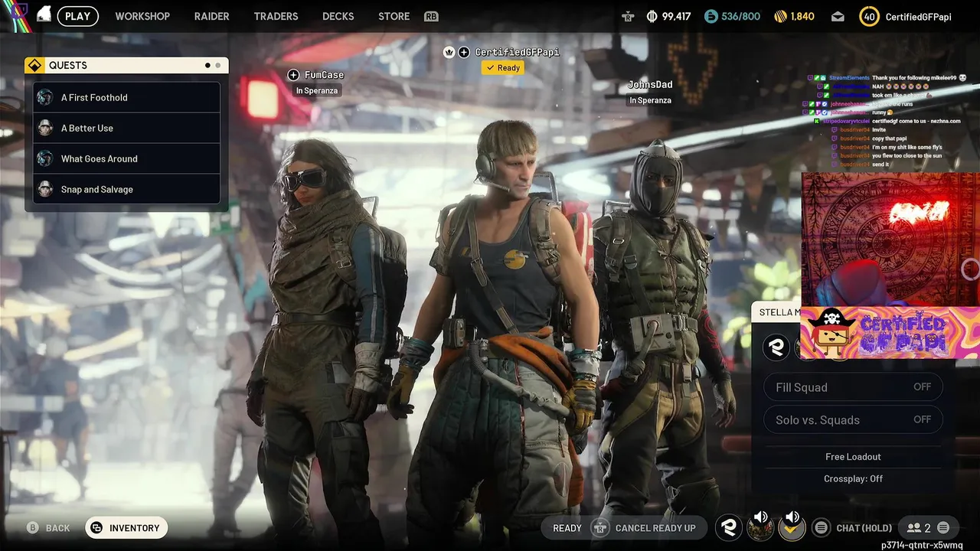This screenshot has height=551, width=980.
Task: Open the INVENTORY button
Action: pos(126,528)
